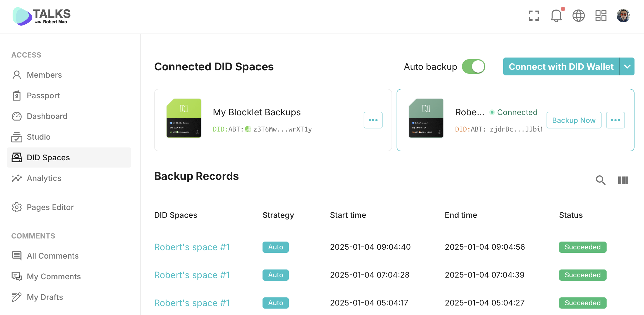Click the TALKS logo
This screenshot has height=315, width=644.
[x=42, y=16]
